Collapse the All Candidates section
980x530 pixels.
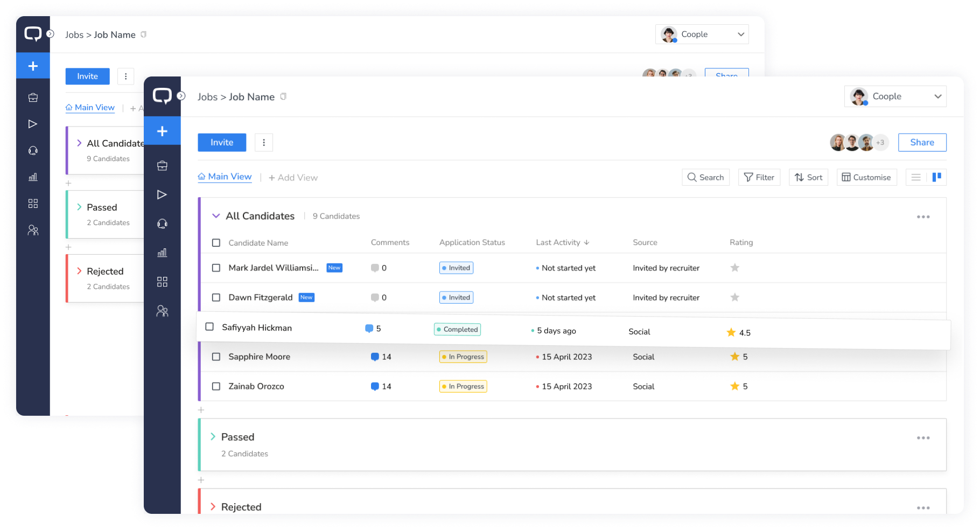(216, 216)
